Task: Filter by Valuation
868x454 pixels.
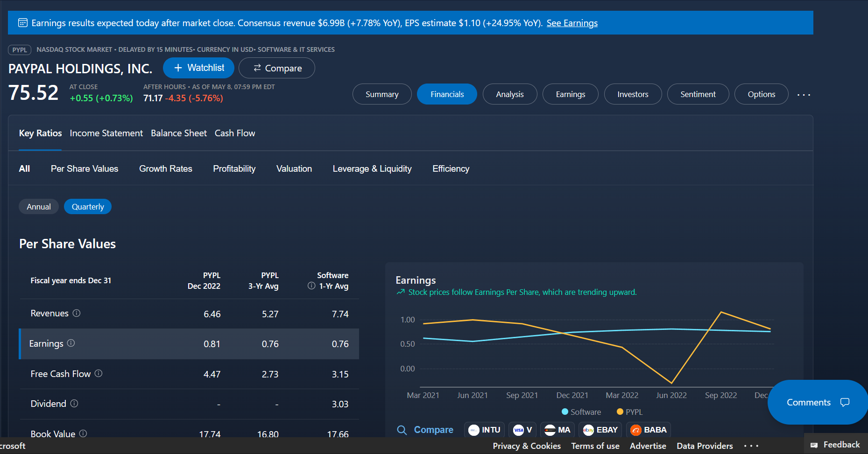Action: pyautogui.click(x=294, y=169)
